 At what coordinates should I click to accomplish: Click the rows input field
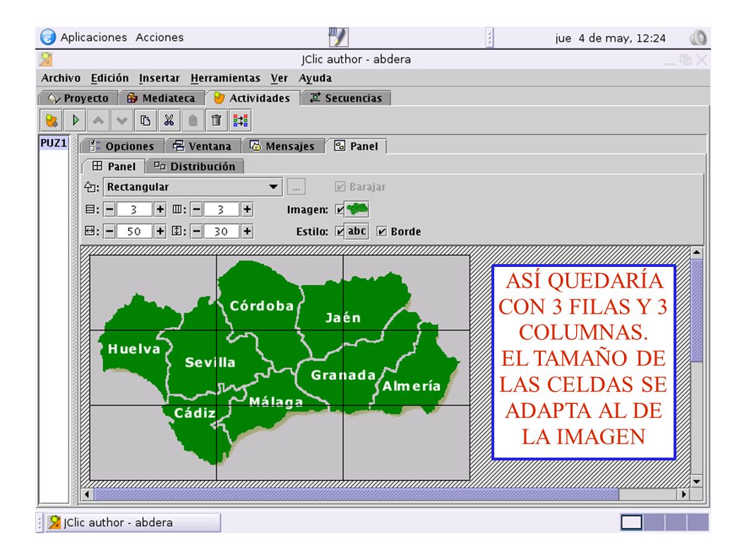[135, 209]
